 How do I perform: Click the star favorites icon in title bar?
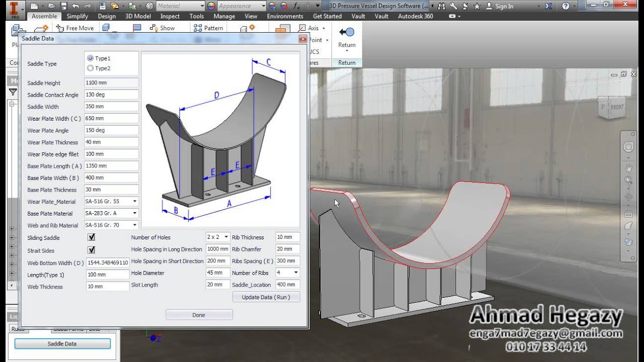click(x=478, y=6)
